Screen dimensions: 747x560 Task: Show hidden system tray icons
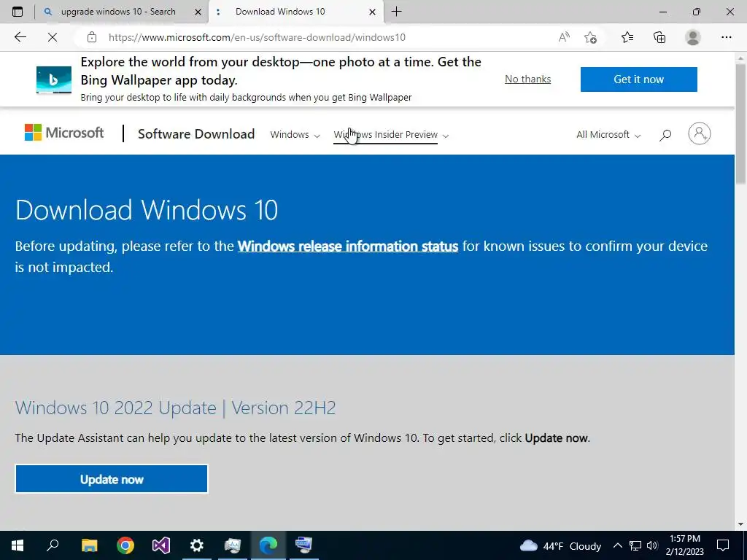pos(617,545)
